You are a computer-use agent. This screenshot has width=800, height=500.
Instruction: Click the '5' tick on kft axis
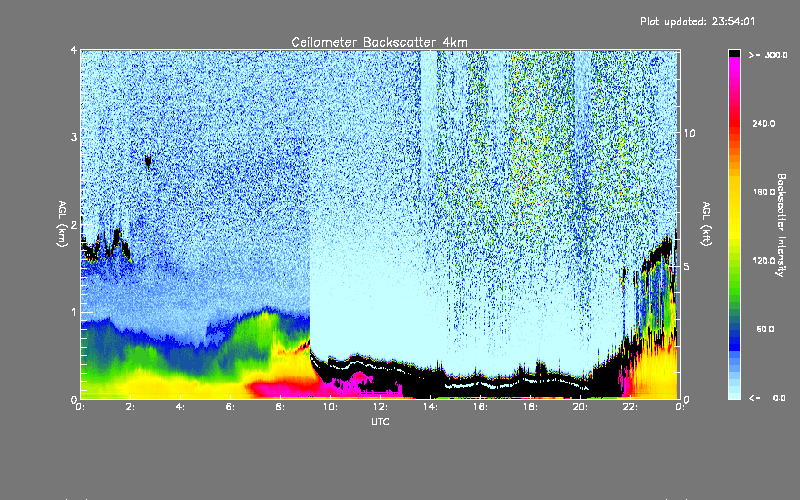(686, 267)
